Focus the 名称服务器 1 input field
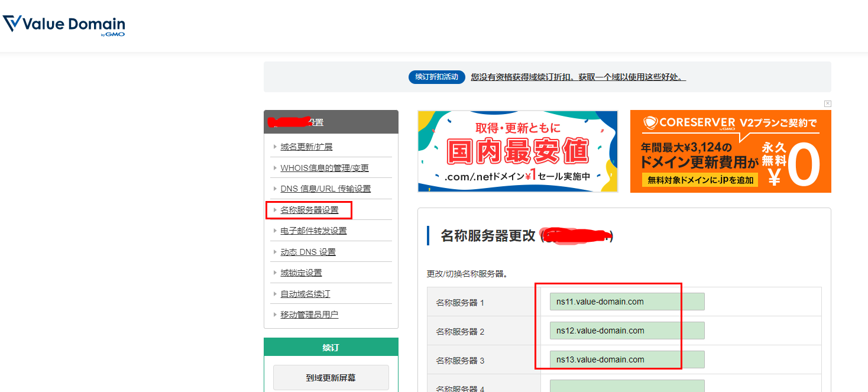The image size is (868, 392). tap(627, 302)
